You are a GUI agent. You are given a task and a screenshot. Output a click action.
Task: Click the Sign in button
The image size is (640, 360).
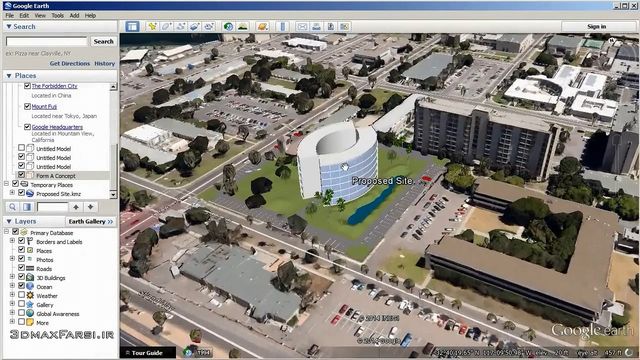pyautogui.click(x=596, y=27)
